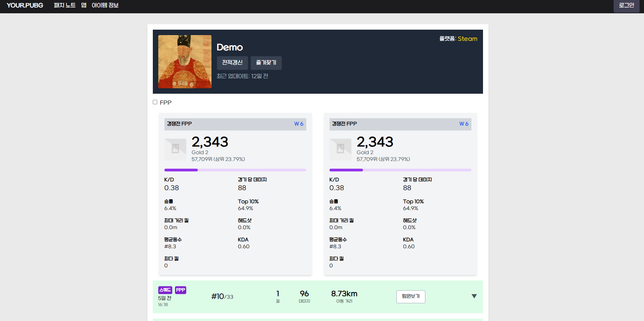Viewport: 644px width, 321px height.
Task: Click the YOUR.PUBG site logo
Action: click(x=25, y=5)
